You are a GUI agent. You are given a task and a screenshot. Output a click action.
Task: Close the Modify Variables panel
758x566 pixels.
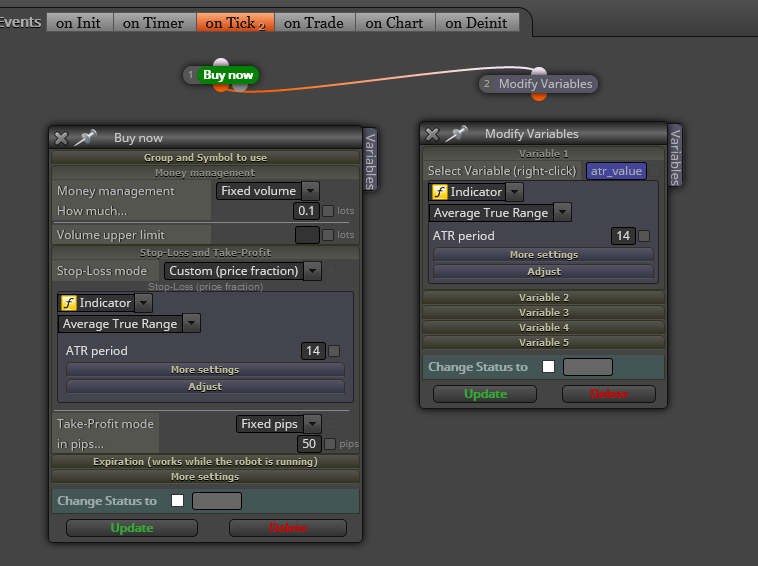[432, 134]
